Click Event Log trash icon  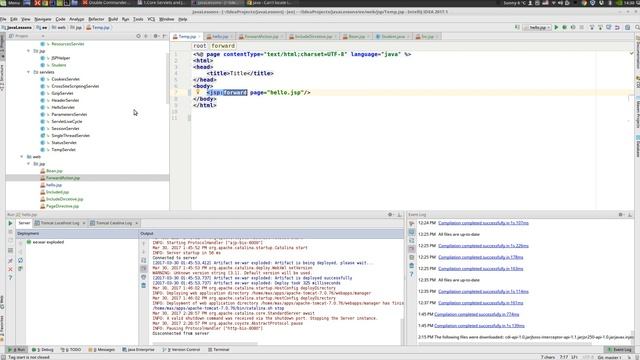click(x=411, y=266)
